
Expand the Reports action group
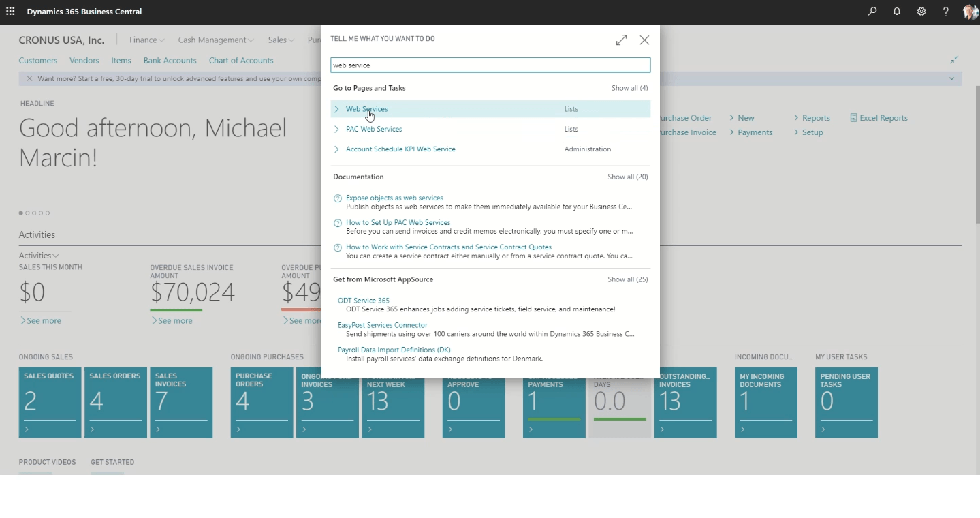point(812,118)
